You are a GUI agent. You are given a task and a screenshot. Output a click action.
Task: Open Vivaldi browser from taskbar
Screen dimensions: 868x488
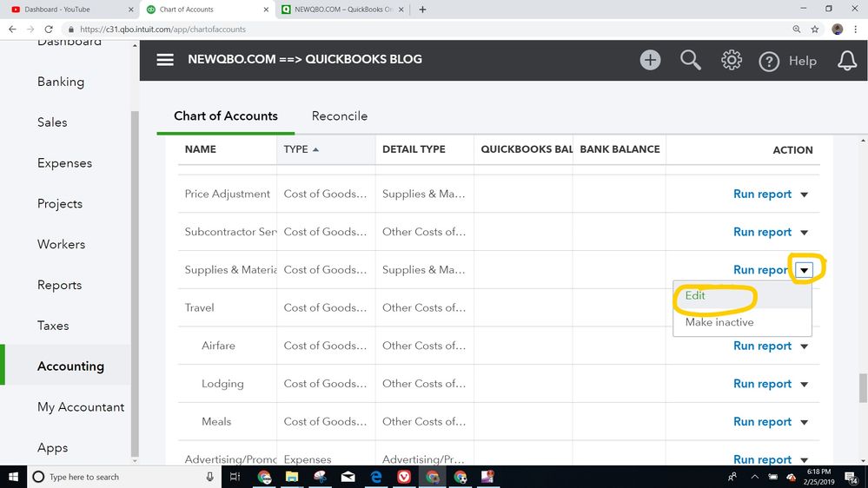(404, 477)
